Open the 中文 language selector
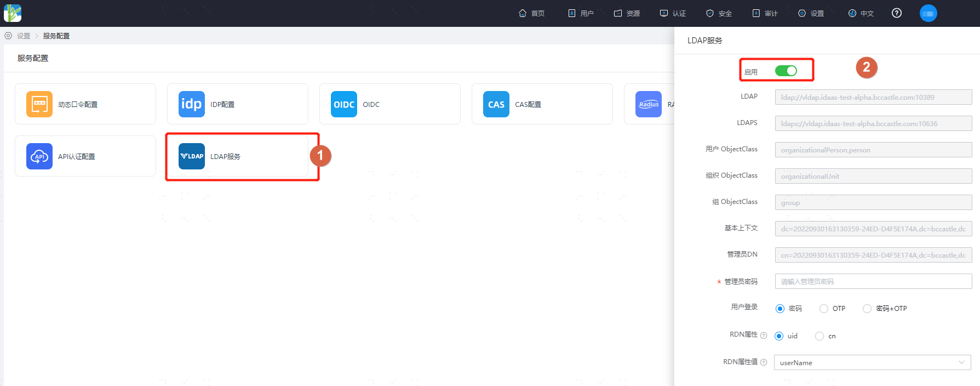Screen dimensions: 980x386 (x=861, y=13)
